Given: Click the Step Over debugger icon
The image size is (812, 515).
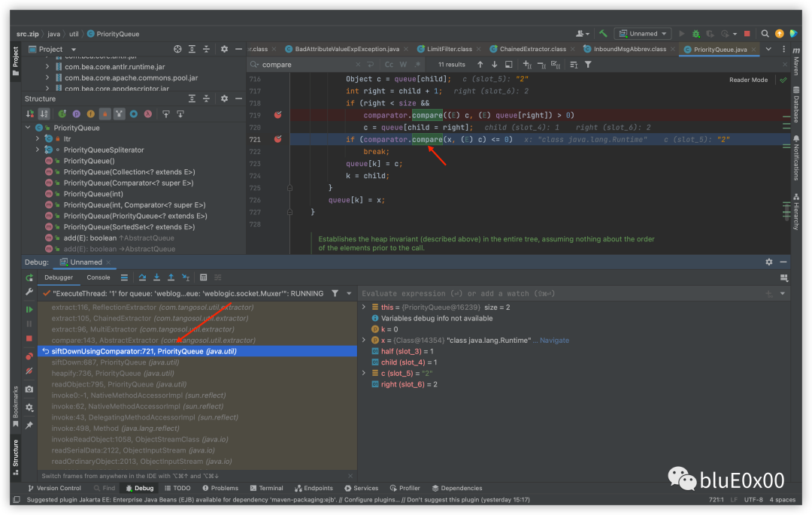Looking at the screenshot, I should (x=142, y=277).
